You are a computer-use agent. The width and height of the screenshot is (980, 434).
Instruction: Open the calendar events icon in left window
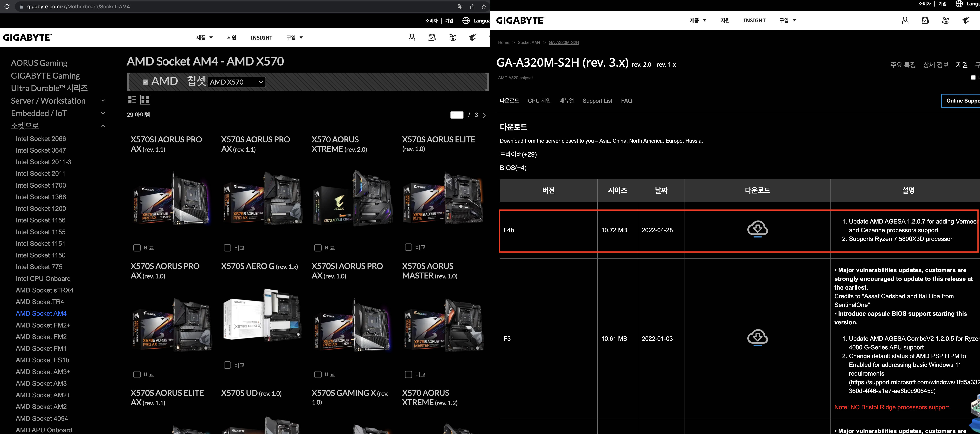pos(432,37)
